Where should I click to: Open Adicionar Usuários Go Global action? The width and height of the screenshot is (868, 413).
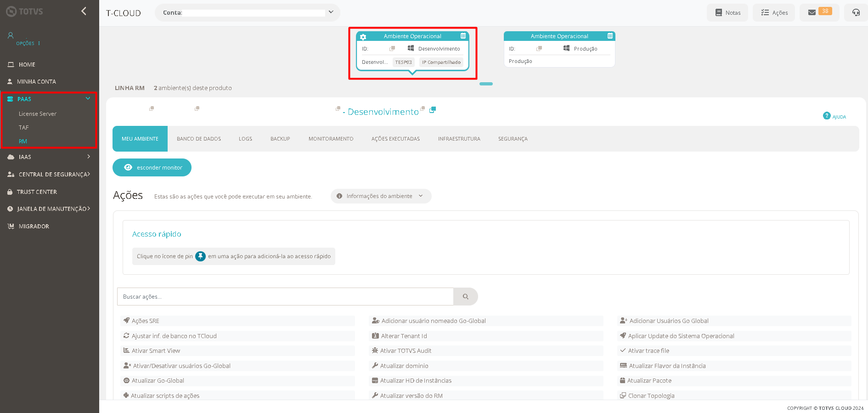[x=734, y=321]
